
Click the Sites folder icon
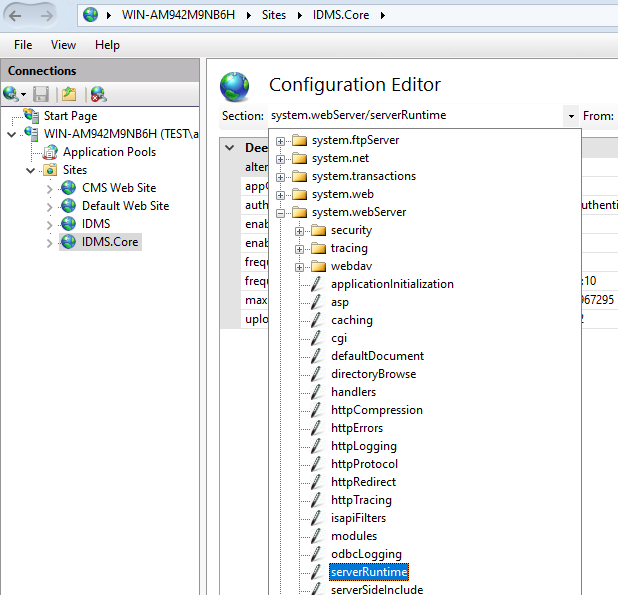50,170
